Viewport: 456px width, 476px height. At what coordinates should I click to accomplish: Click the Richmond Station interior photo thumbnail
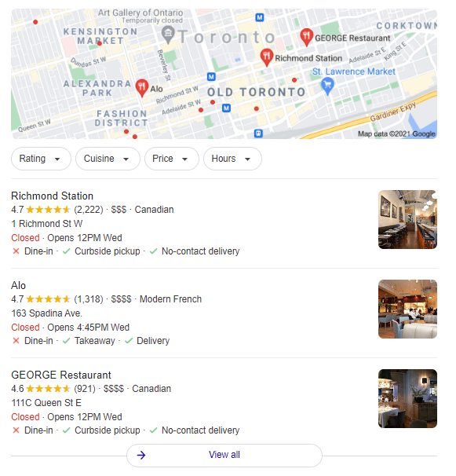tap(407, 219)
